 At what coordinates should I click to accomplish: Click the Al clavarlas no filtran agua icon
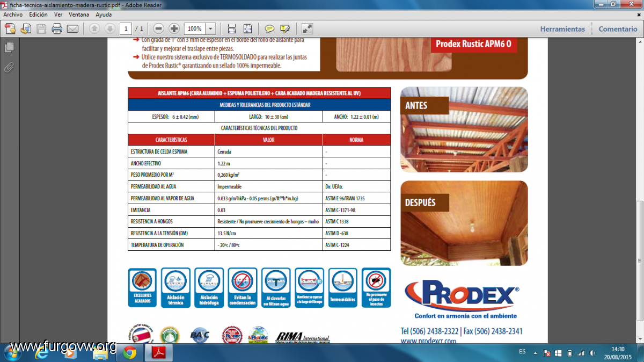276,288
